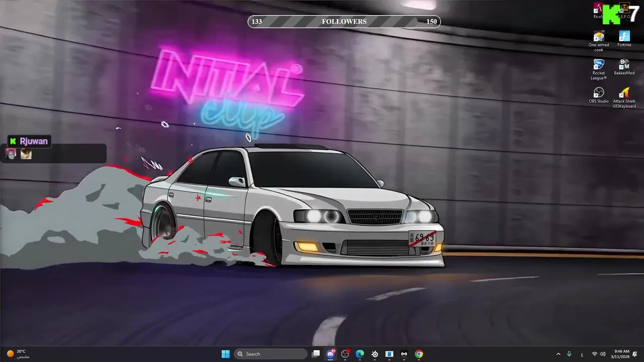This screenshot has width=644, height=362.
Task: Click the second avatar under Rjuwan
Action: (26, 154)
